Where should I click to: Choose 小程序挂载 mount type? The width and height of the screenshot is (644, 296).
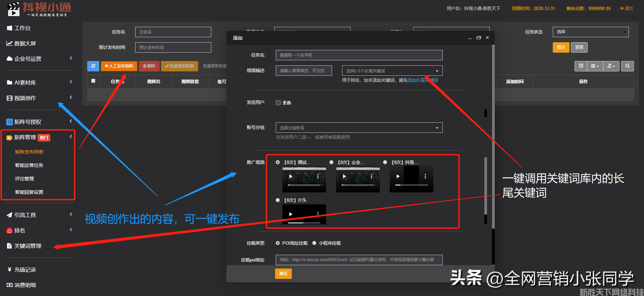[314, 243]
